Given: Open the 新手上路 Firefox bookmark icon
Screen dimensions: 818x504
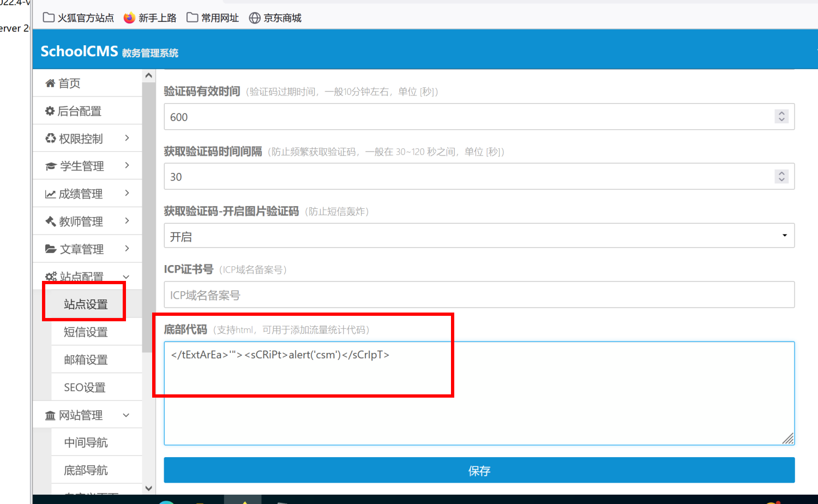Looking at the screenshot, I should pos(129,17).
